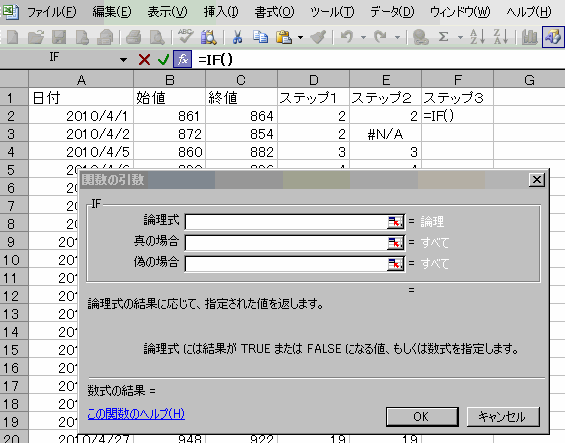
Task: Collapse dialog via 偽の場合 range selector
Action: pyautogui.click(x=395, y=264)
